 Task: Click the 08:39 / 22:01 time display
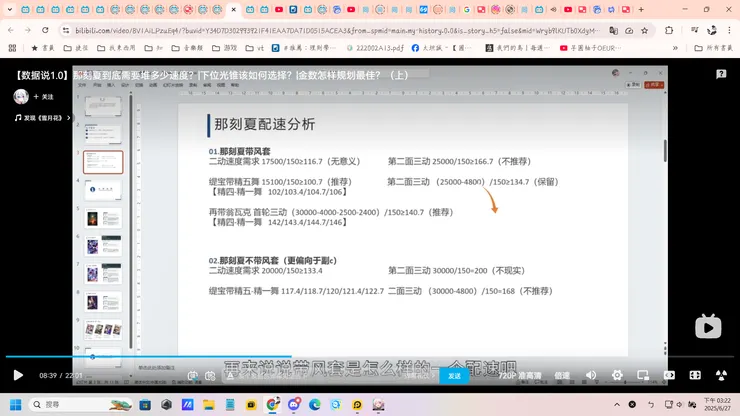tap(61, 375)
